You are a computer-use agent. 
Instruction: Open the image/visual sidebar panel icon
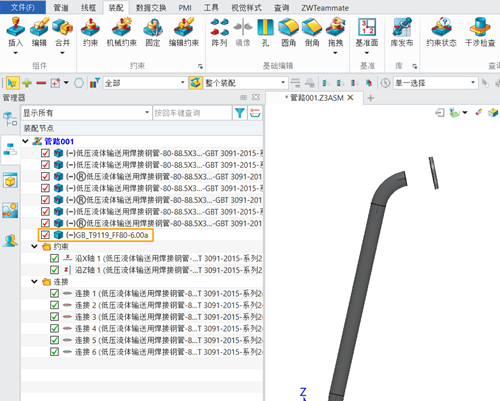[10, 210]
